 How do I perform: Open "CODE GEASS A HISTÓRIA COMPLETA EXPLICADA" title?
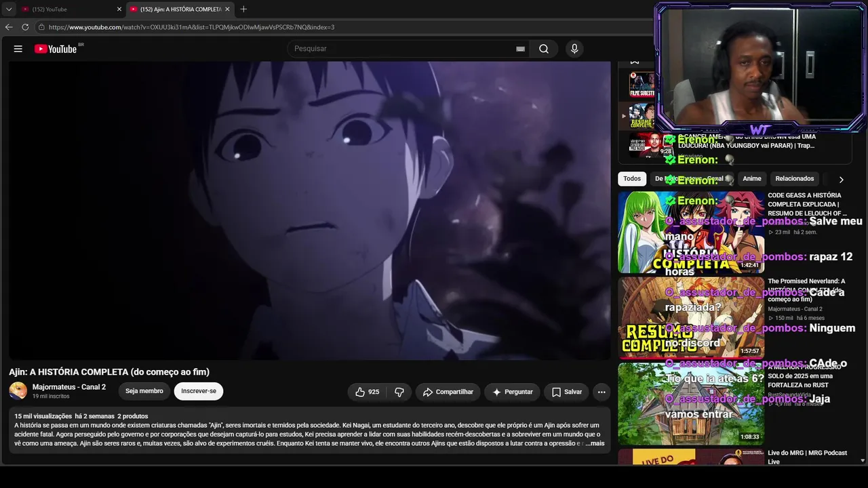[808, 204]
